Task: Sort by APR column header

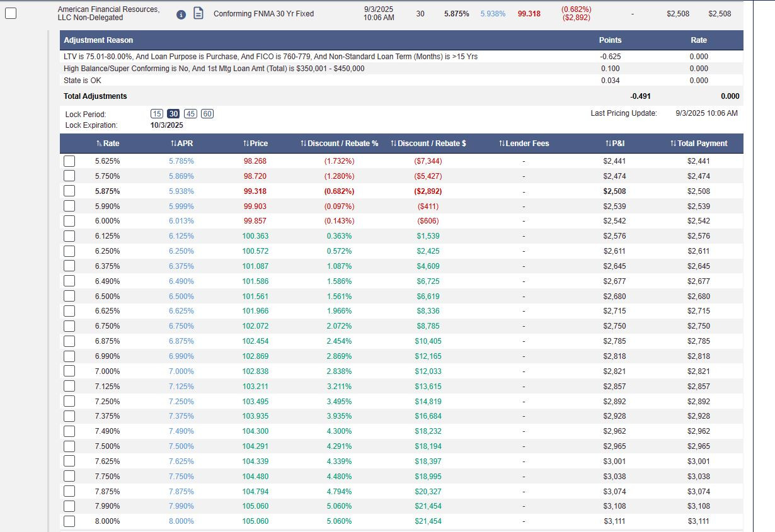Action: click(181, 144)
